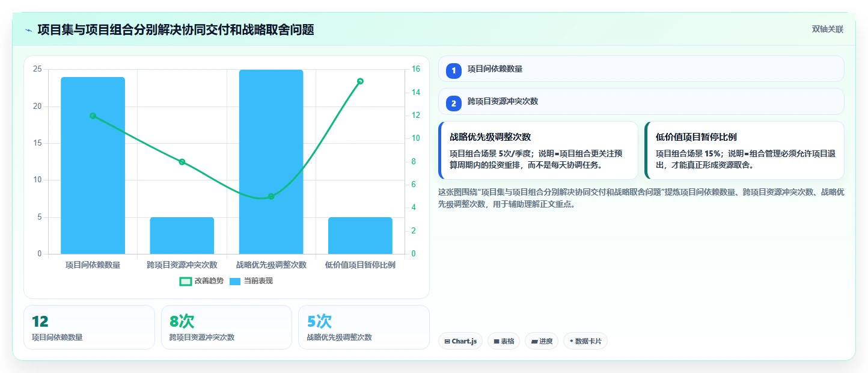Click the 低价值项目暂停比例 blue bar

click(x=360, y=235)
